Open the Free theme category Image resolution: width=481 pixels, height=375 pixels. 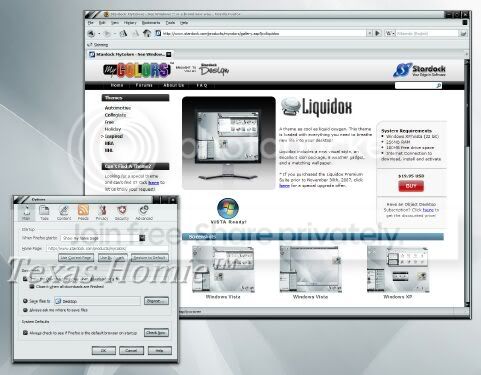point(109,122)
